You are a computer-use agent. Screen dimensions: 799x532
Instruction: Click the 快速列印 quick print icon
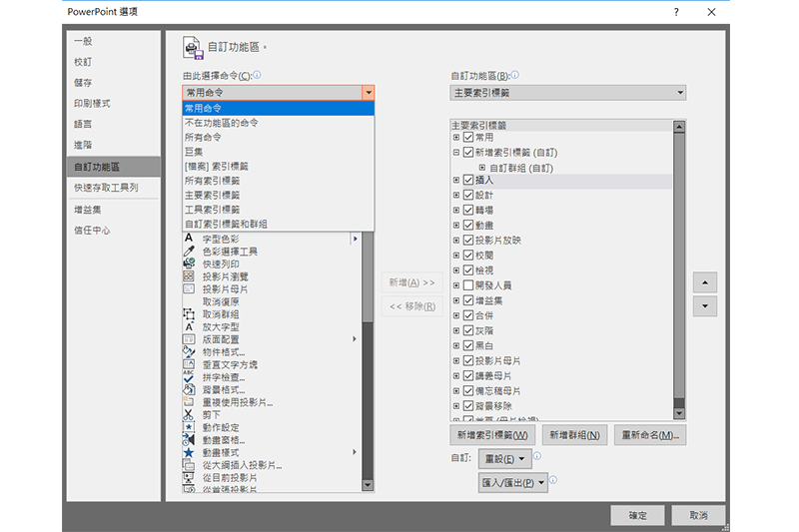click(x=189, y=264)
